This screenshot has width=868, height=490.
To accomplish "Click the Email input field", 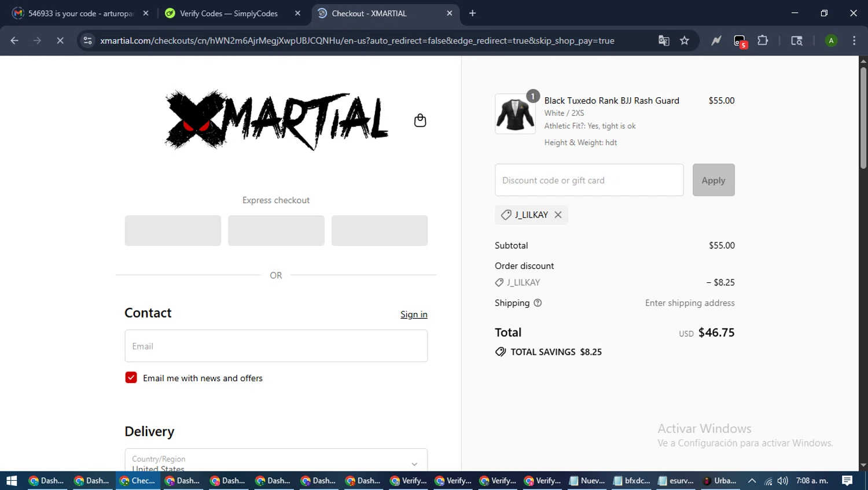I will pyautogui.click(x=276, y=346).
